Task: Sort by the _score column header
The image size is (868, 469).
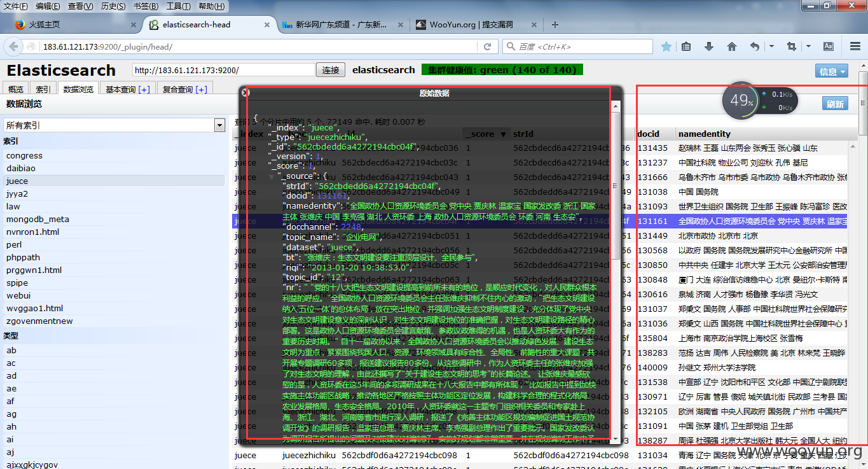Action: [x=487, y=134]
